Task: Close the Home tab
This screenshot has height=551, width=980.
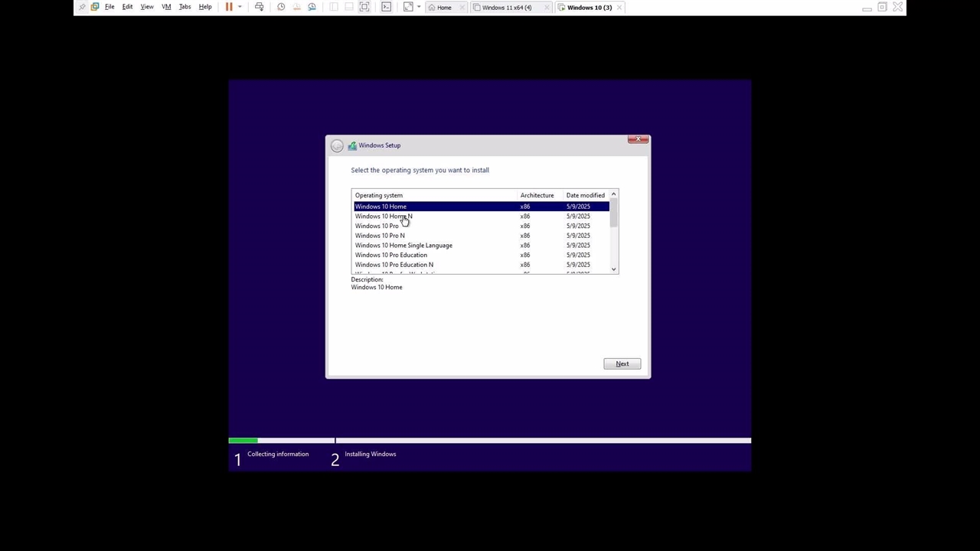Action: pos(462,7)
